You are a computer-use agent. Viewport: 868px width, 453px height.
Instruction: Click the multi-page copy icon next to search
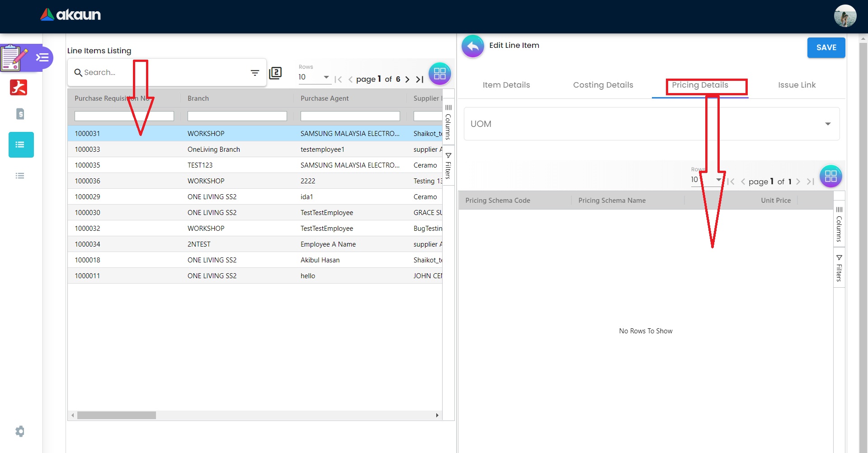[275, 73]
